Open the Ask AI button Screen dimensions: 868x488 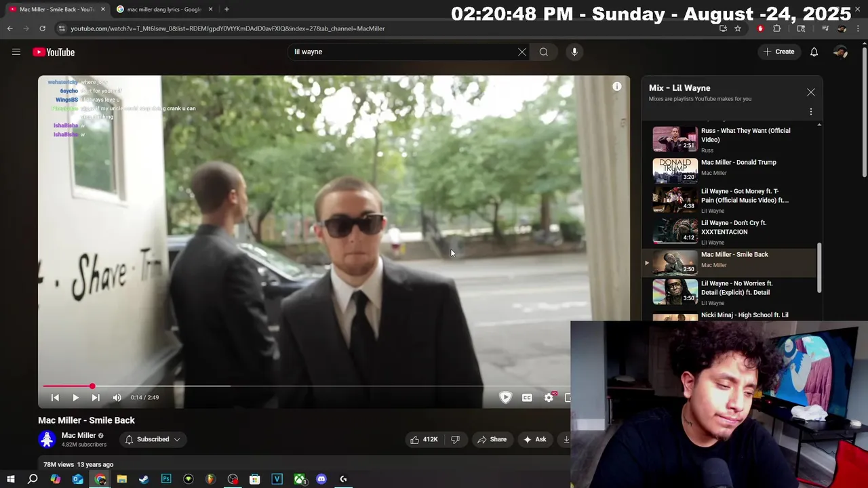pyautogui.click(x=534, y=439)
